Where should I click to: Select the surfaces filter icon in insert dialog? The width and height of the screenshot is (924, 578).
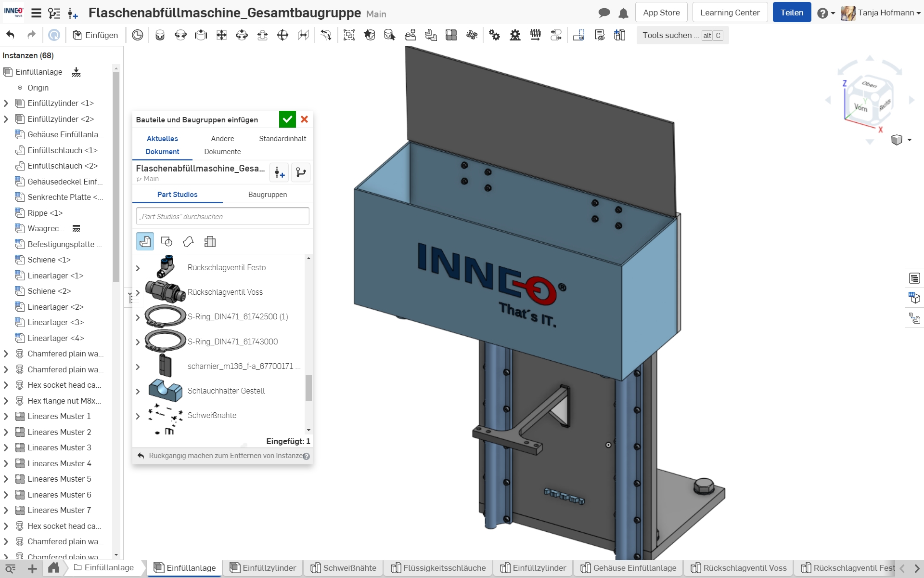tap(188, 242)
